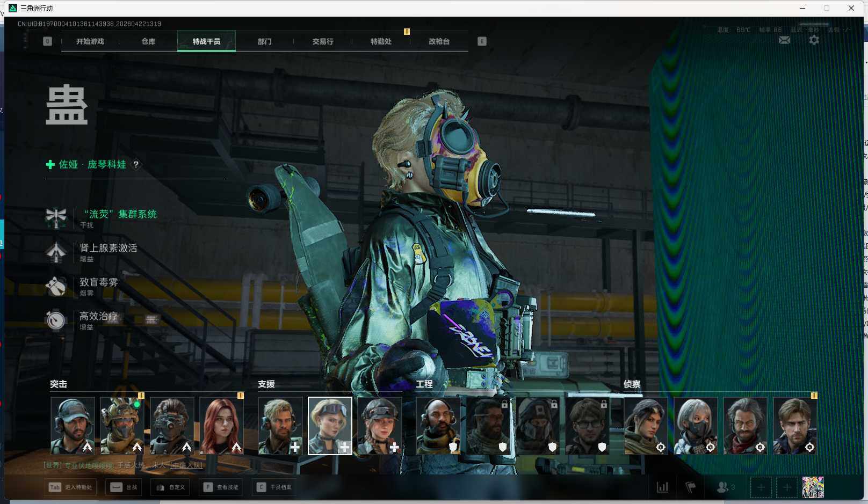This screenshot has height=504, width=868.
Task: Select the locked 工程 operator with curly hair
Action: (587, 426)
